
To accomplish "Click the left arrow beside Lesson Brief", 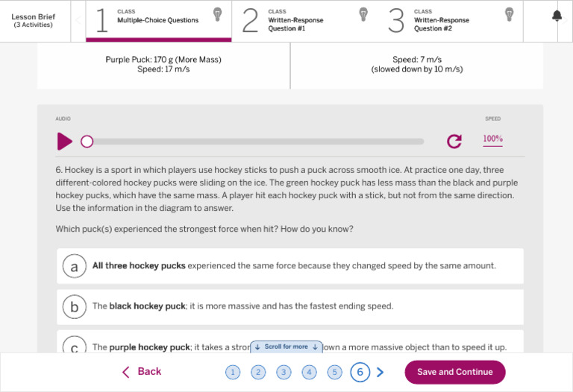I will tap(78, 20).
